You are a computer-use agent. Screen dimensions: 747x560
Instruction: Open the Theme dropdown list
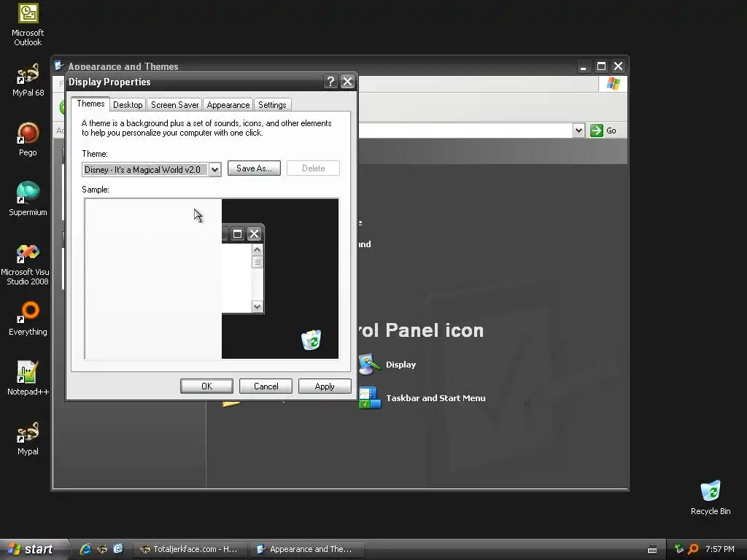point(215,169)
